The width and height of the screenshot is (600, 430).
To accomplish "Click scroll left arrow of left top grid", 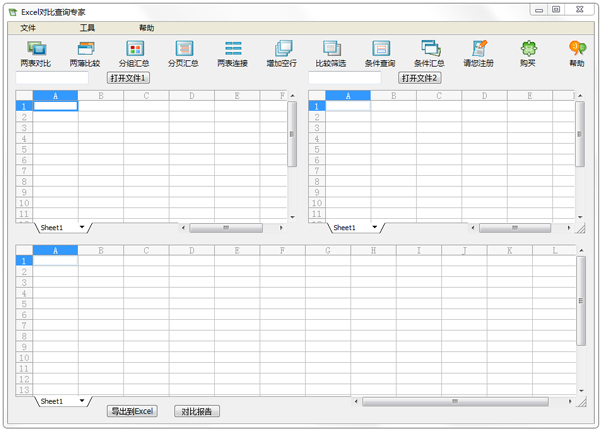I will [x=183, y=228].
